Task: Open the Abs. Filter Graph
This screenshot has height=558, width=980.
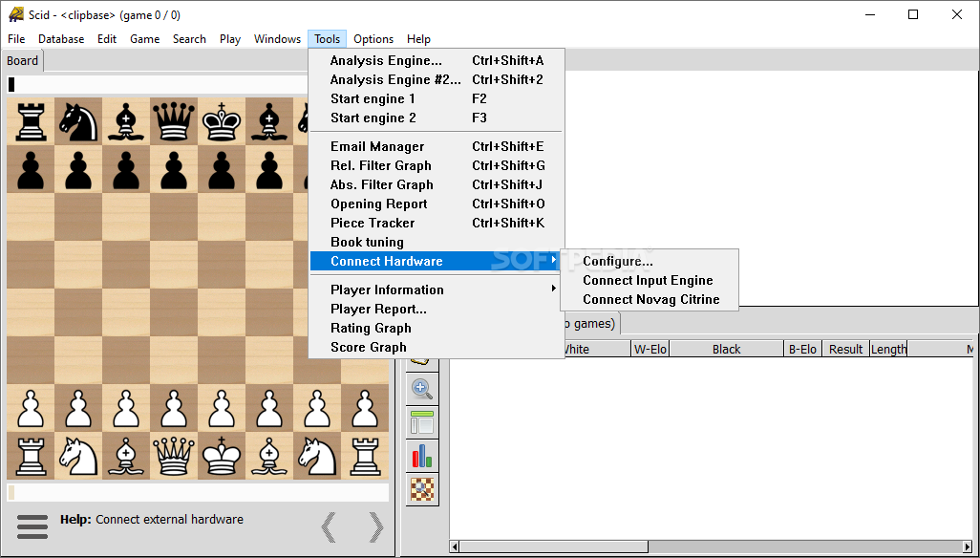Action: coord(437,184)
